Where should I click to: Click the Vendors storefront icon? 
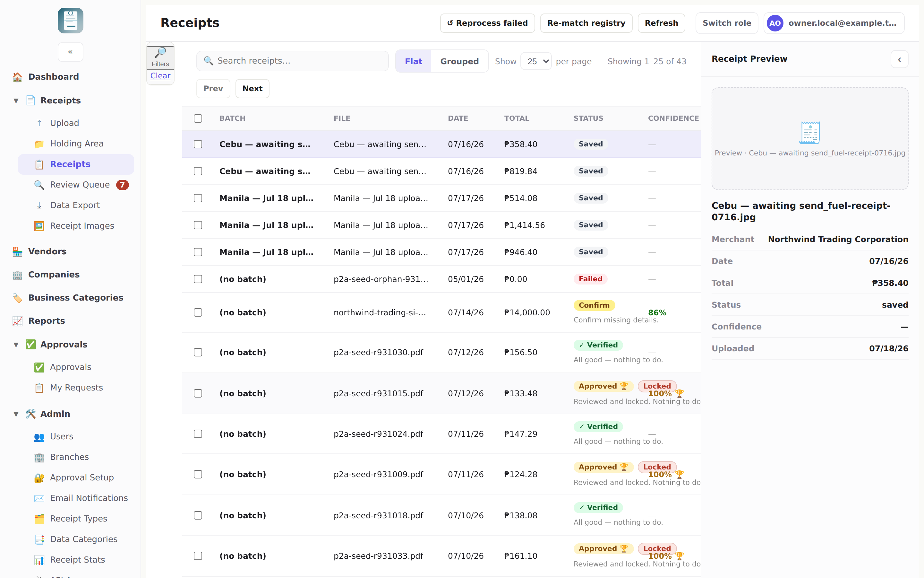(x=17, y=251)
